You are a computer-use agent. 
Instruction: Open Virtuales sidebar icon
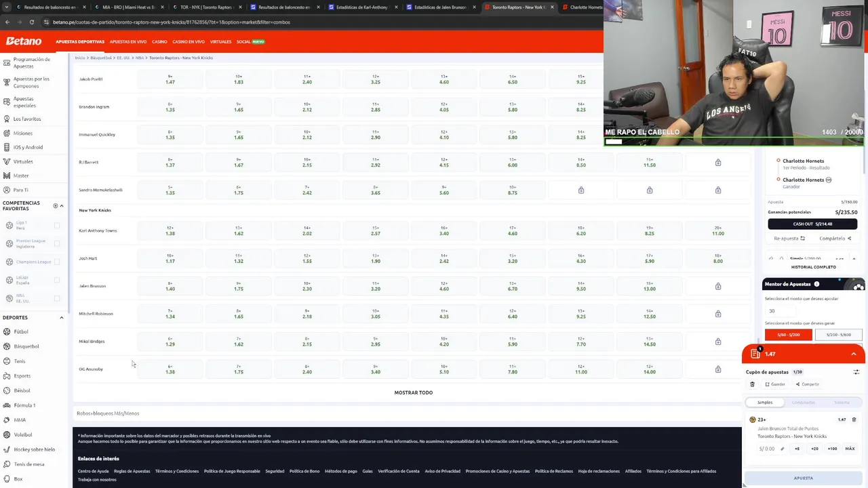coord(6,161)
